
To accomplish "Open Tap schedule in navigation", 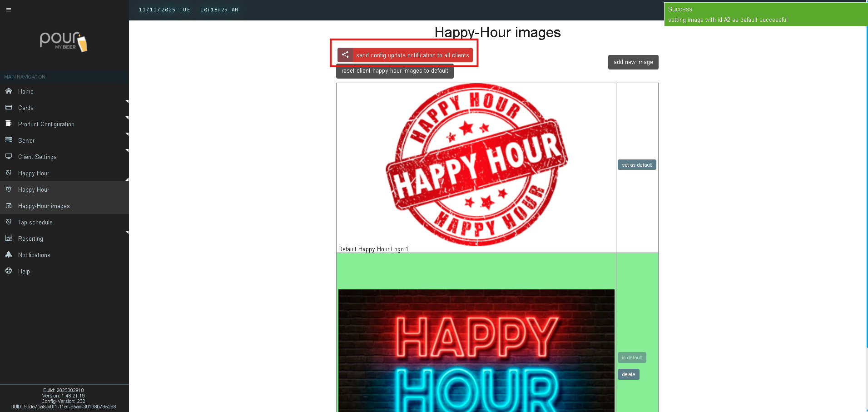I will pos(35,222).
